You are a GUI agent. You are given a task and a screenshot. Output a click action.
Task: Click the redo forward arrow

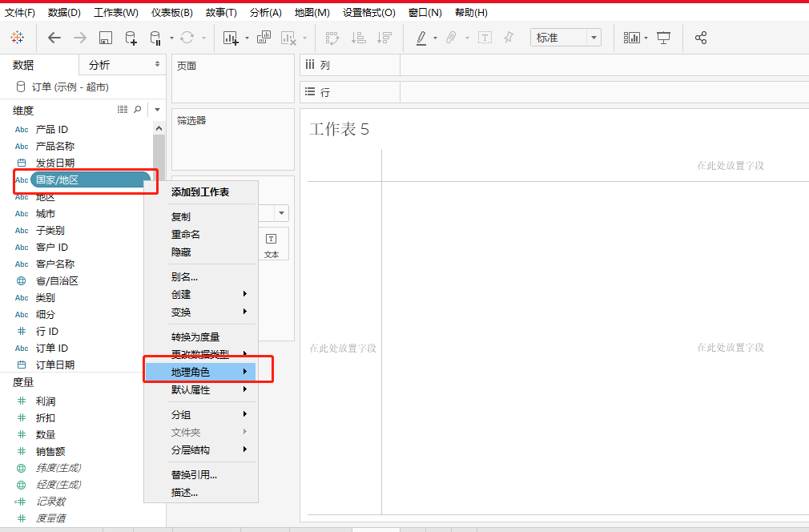click(80, 37)
